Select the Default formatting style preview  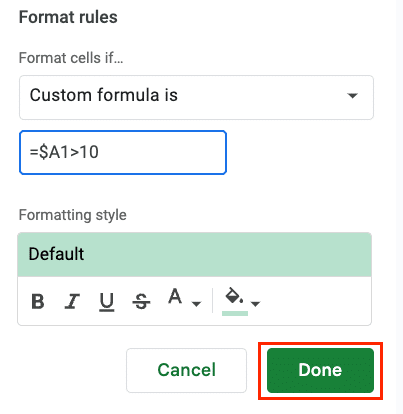(x=195, y=254)
